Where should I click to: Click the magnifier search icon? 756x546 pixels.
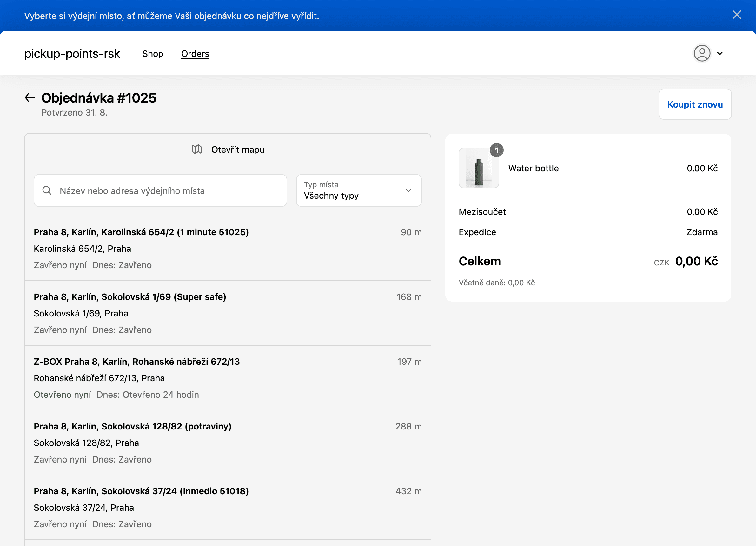[47, 190]
